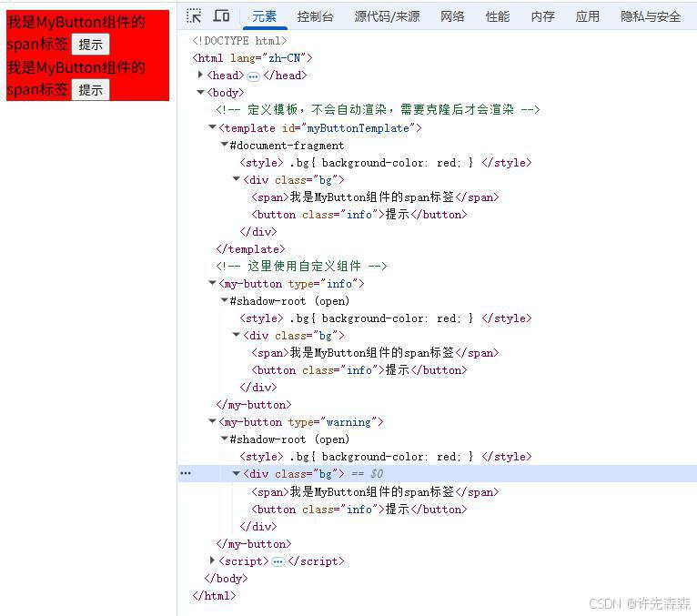Image resolution: width=697 pixels, height=616 pixels.
Task: Select the second </my-button> closing tag
Action: tap(253, 543)
